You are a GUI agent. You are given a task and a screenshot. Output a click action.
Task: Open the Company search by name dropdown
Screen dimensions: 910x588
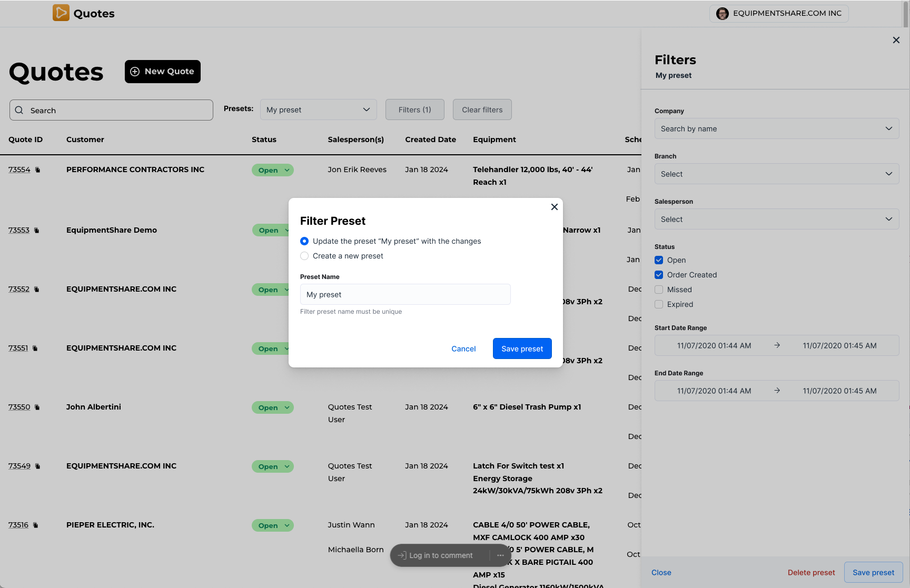(x=777, y=128)
